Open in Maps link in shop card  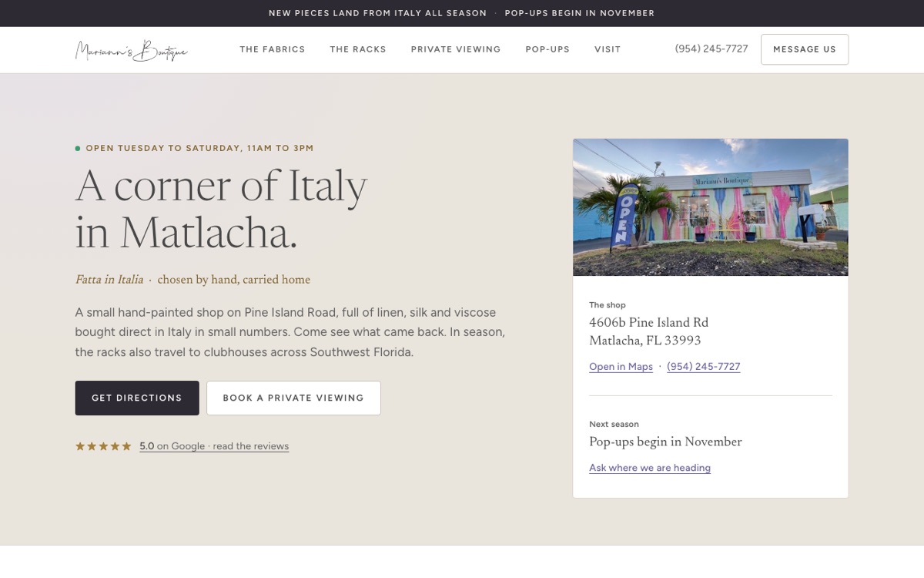pyautogui.click(x=621, y=367)
